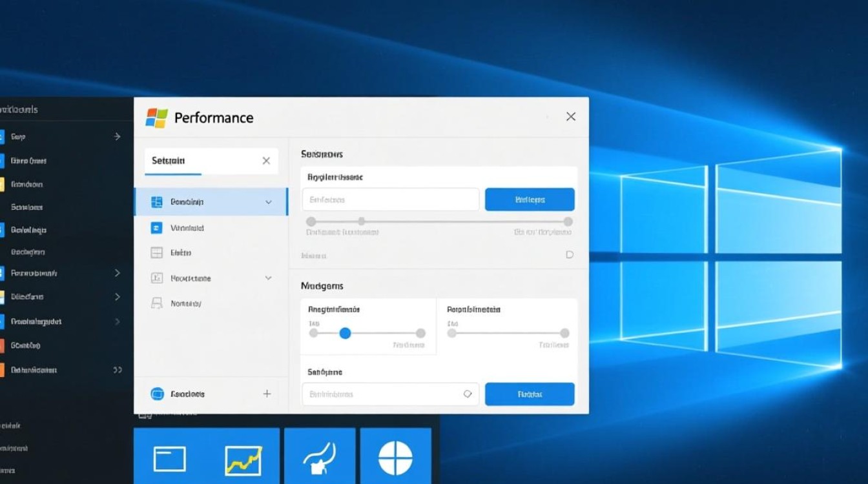Open the empty window outline tile
This screenshot has height=484, width=868.
[x=169, y=459]
